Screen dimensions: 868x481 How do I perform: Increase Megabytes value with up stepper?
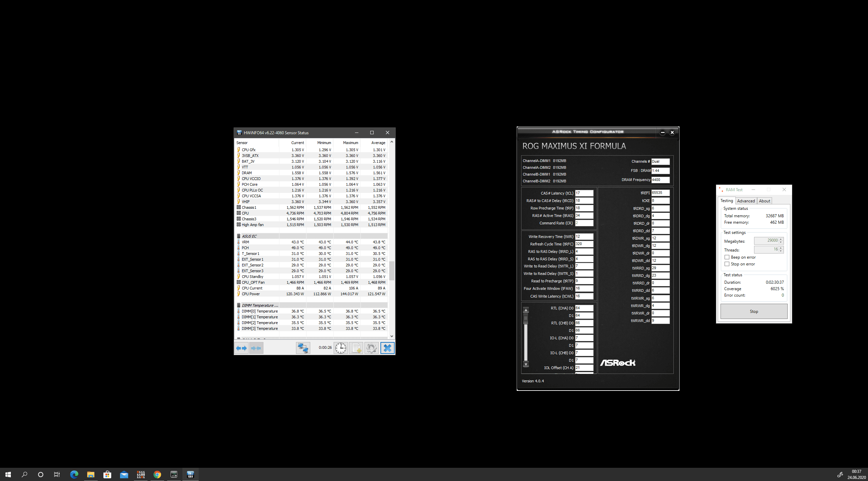(x=781, y=239)
